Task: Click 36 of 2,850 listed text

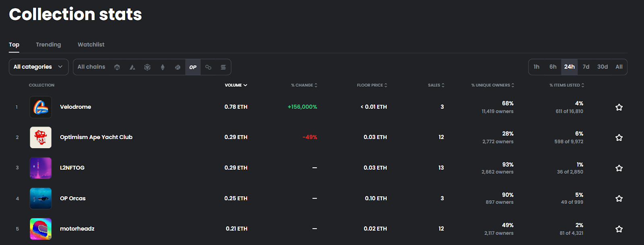Action: coord(570,172)
